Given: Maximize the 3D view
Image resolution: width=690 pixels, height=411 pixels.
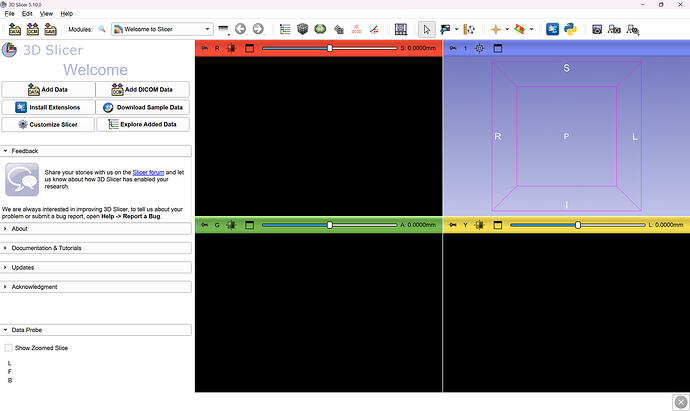Looking at the screenshot, I should 498,48.
